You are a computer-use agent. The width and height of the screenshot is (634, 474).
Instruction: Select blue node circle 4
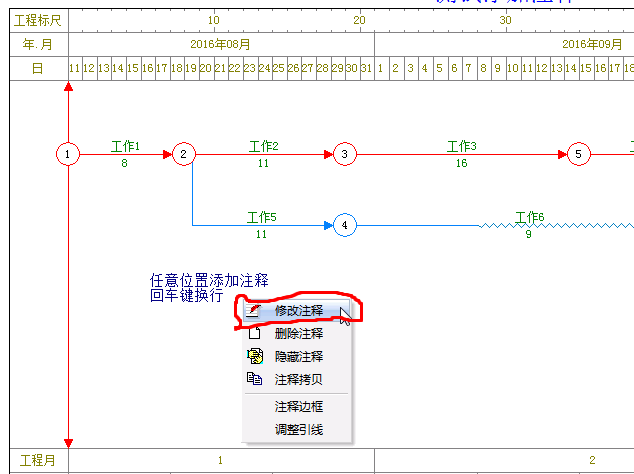[344, 225]
